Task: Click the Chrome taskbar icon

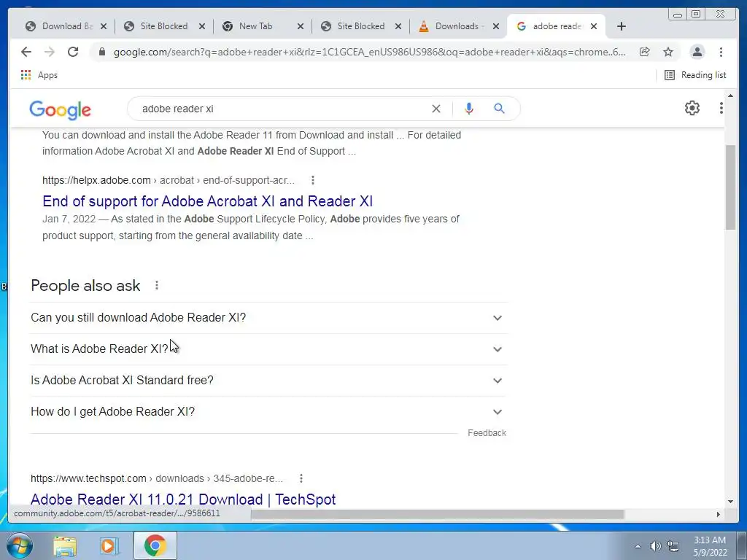Action: pyautogui.click(x=155, y=545)
